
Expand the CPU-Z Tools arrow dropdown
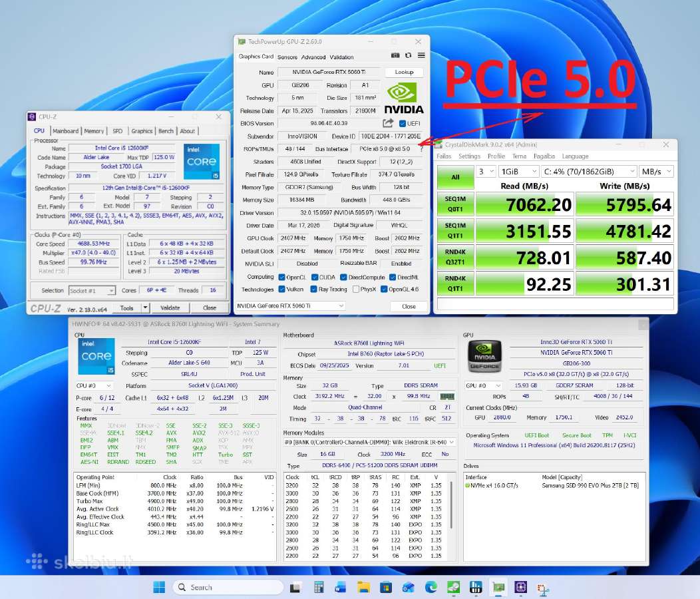coord(145,307)
